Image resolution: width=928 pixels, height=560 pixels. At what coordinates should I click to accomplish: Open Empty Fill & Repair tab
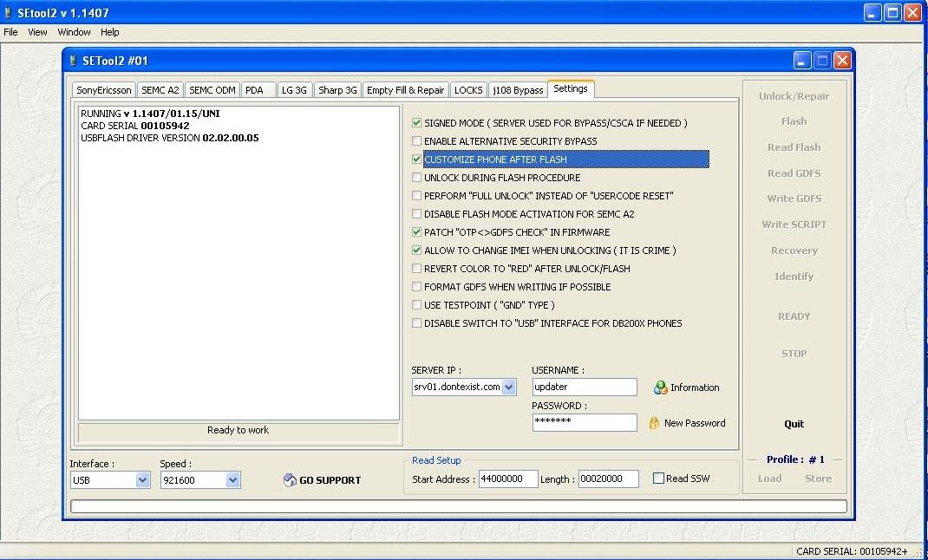405,90
